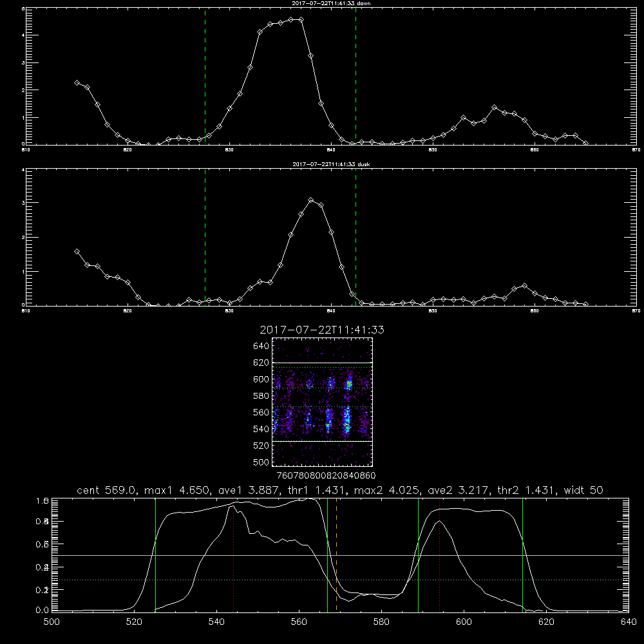Image resolution: width=644 pixels, height=644 pixels.
Task: Select the 'widt 50' value
Action: click(583, 490)
